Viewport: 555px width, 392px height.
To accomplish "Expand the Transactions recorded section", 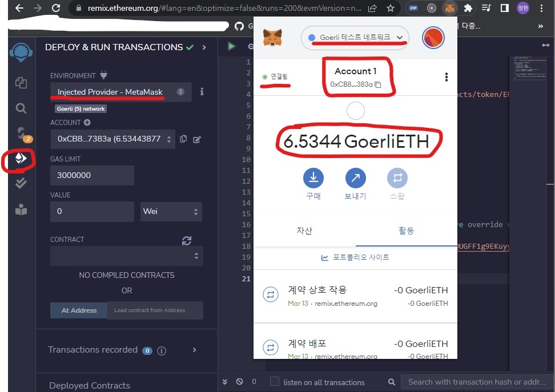I will pyautogui.click(x=194, y=350).
